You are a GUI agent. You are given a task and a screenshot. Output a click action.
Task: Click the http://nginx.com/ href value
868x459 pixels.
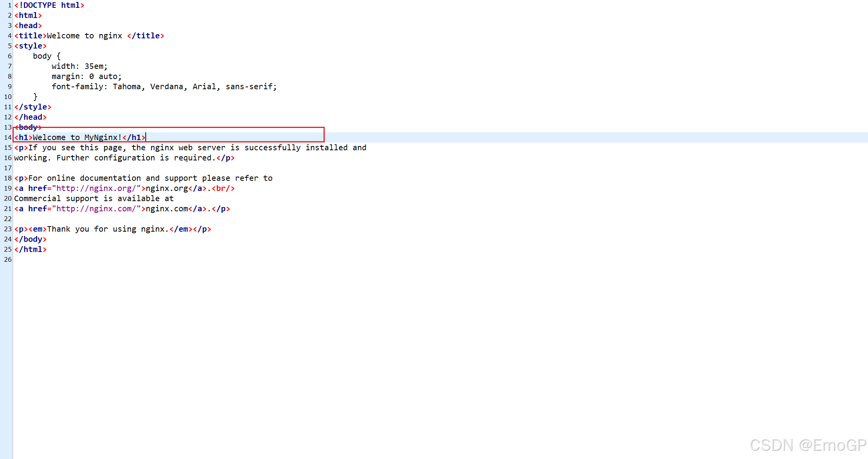[96, 209]
